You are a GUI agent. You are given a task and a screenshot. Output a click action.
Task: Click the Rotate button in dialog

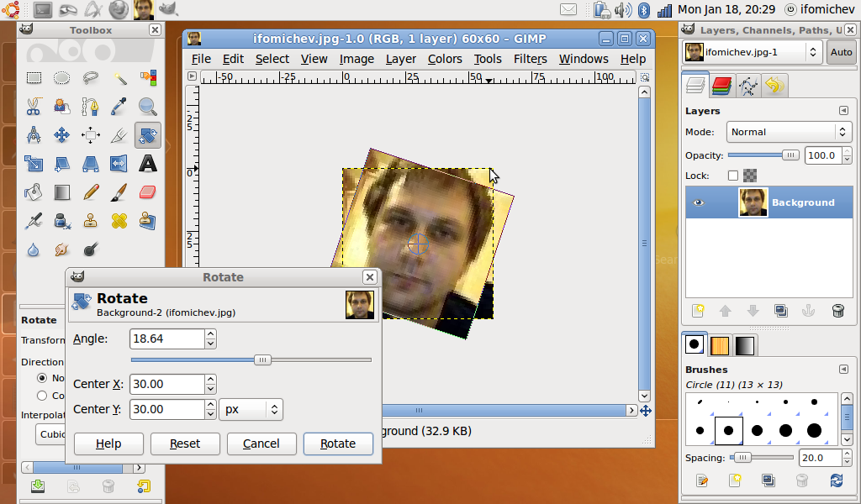[x=338, y=444]
